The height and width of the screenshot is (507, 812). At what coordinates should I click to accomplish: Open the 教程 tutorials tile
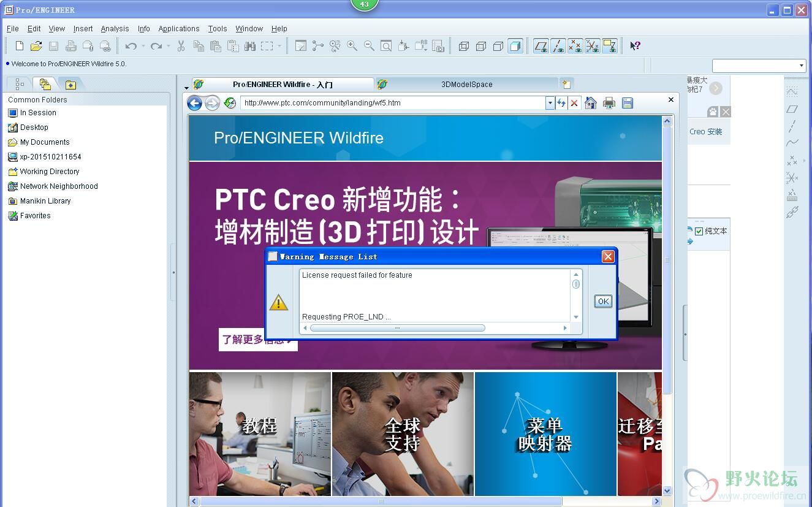point(260,434)
